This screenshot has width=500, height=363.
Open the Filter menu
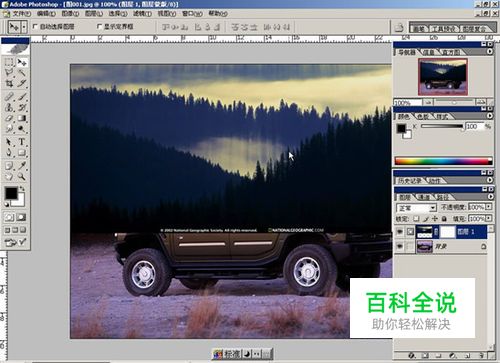coord(142,14)
